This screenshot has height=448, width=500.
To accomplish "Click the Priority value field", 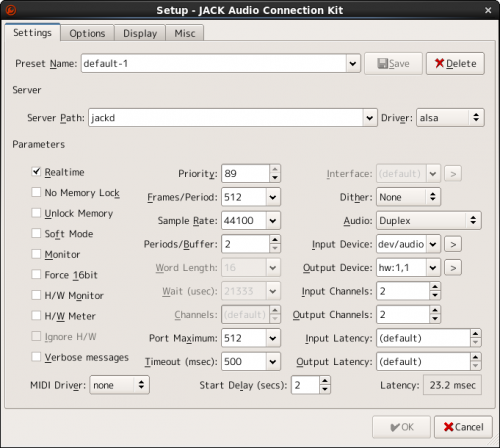I will point(245,173).
